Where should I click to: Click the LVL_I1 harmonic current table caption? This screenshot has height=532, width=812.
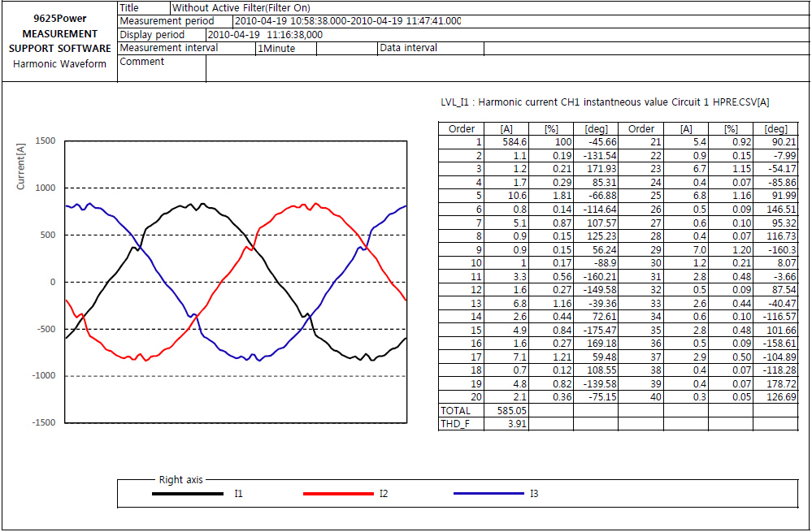[603, 102]
